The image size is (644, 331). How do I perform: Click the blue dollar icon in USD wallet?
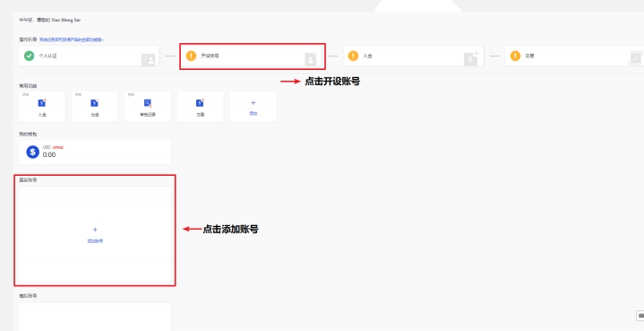click(33, 152)
